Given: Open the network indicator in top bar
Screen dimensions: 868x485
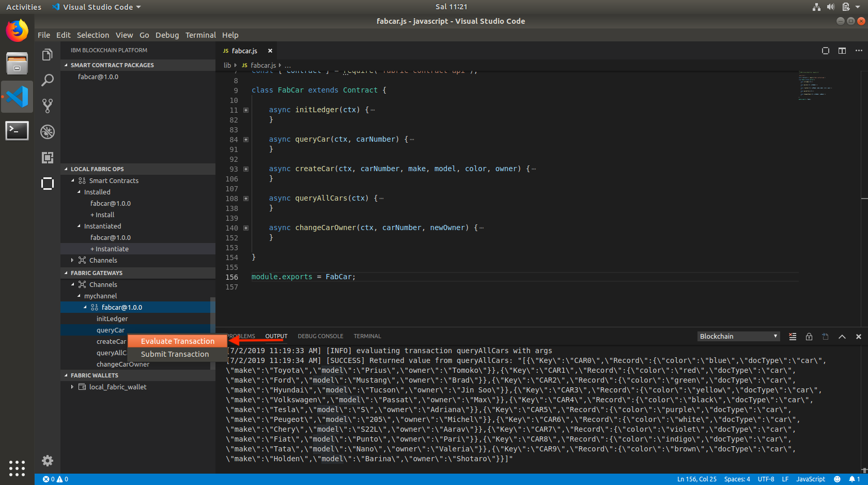Looking at the screenshot, I should [x=816, y=7].
